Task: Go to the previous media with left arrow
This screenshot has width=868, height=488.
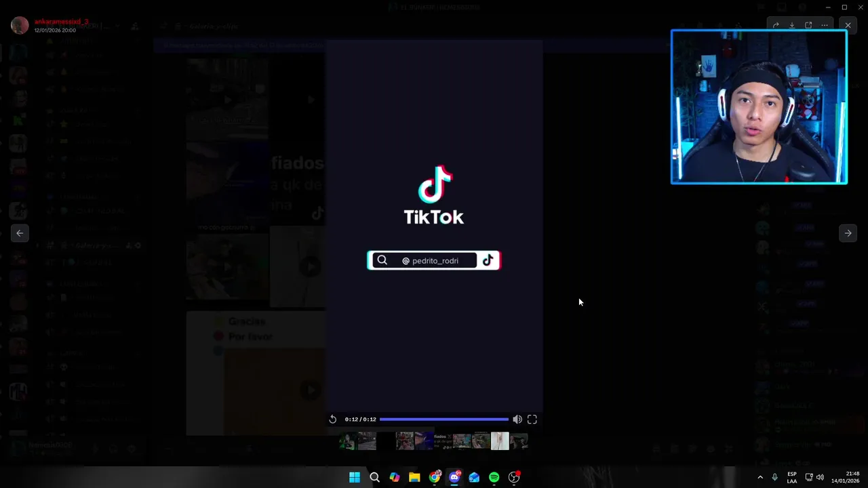Action: (x=20, y=233)
